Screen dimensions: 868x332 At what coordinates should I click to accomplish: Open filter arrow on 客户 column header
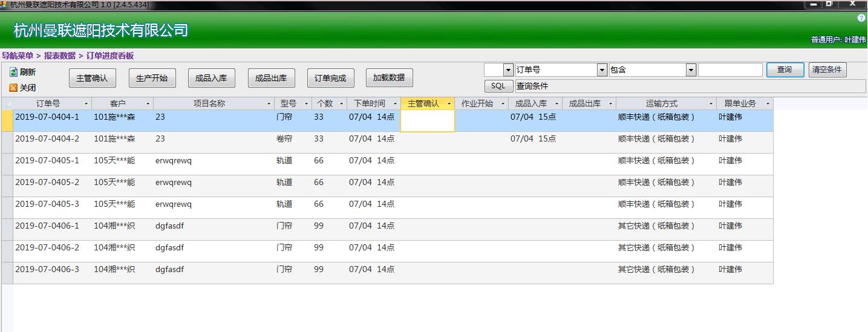click(148, 104)
